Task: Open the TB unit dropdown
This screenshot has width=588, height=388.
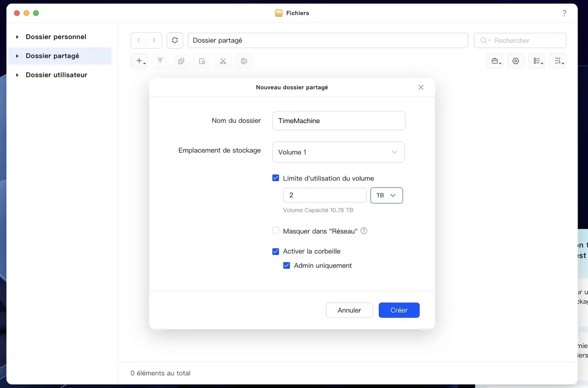Action: tap(386, 195)
